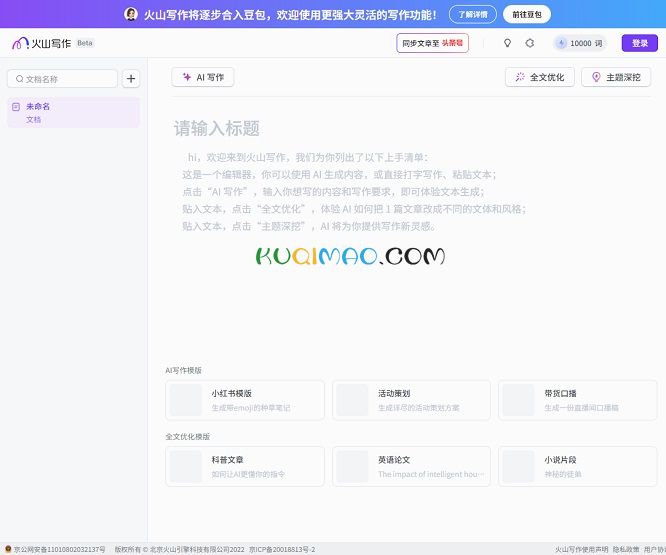The width and height of the screenshot is (666, 555).
Task: Click the document icon beside 未命名
Action: point(16,107)
